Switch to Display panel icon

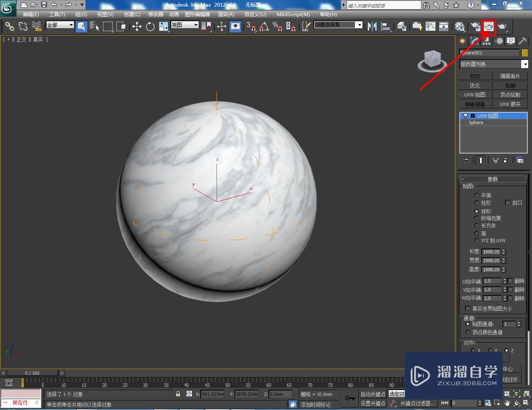coord(511,41)
